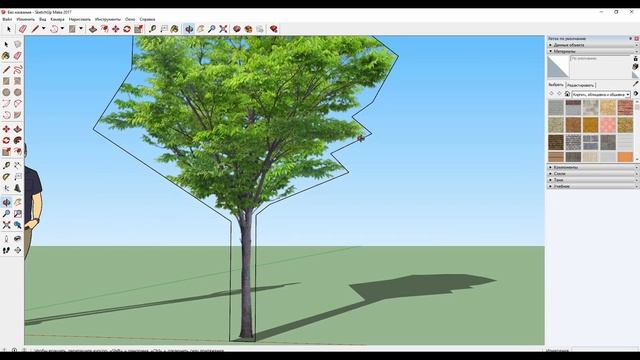Click the Previous view tool
This screenshot has width=640, height=360.
pos(18,225)
